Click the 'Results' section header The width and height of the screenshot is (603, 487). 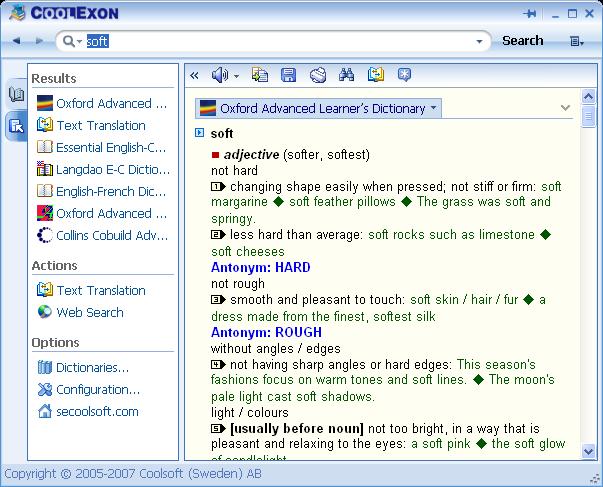point(54,78)
